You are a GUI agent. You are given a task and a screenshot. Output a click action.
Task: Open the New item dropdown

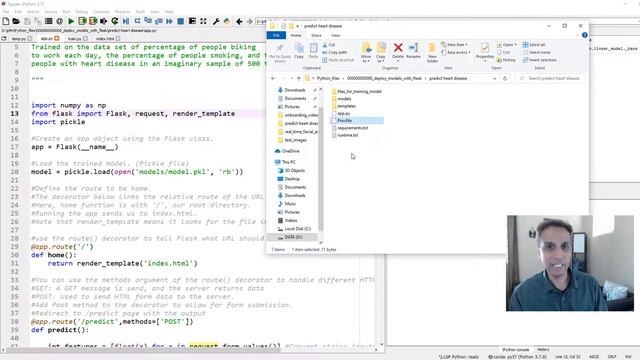[x=454, y=44]
